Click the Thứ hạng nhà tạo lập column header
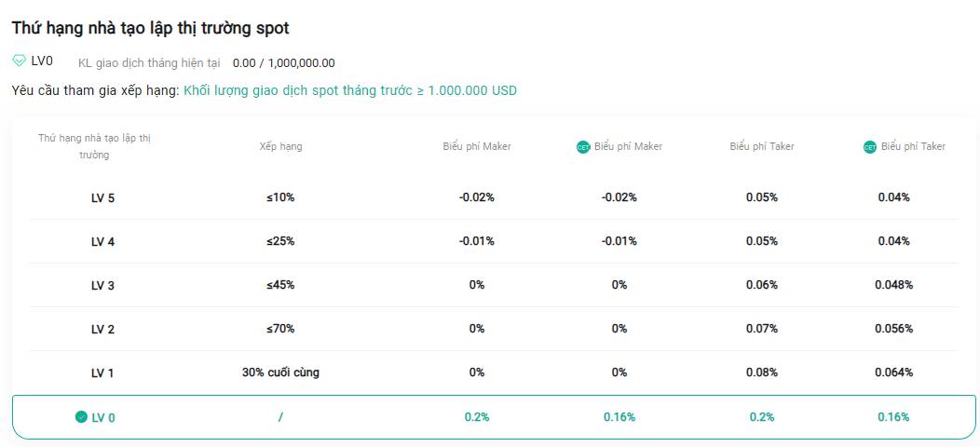Viewport: 980px width, 447px height. 94,146
